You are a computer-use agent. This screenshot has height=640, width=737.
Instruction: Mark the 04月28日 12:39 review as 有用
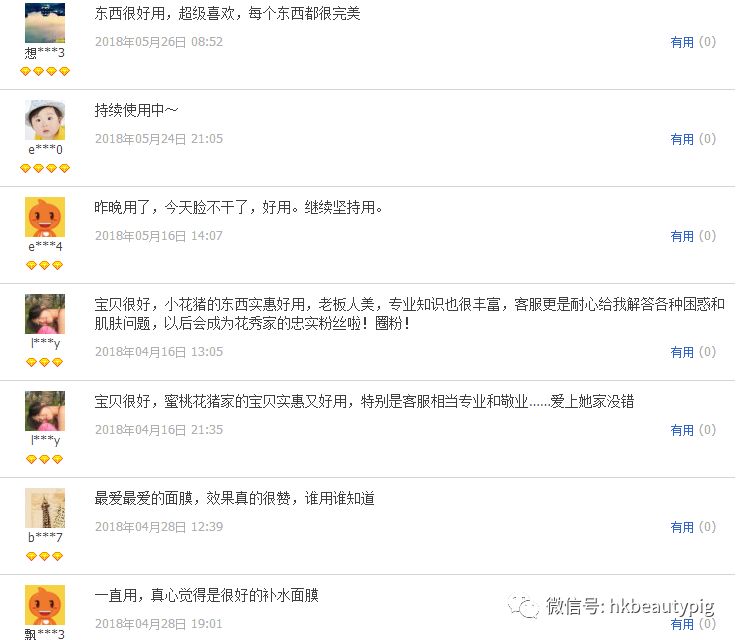[x=682, y=527]
